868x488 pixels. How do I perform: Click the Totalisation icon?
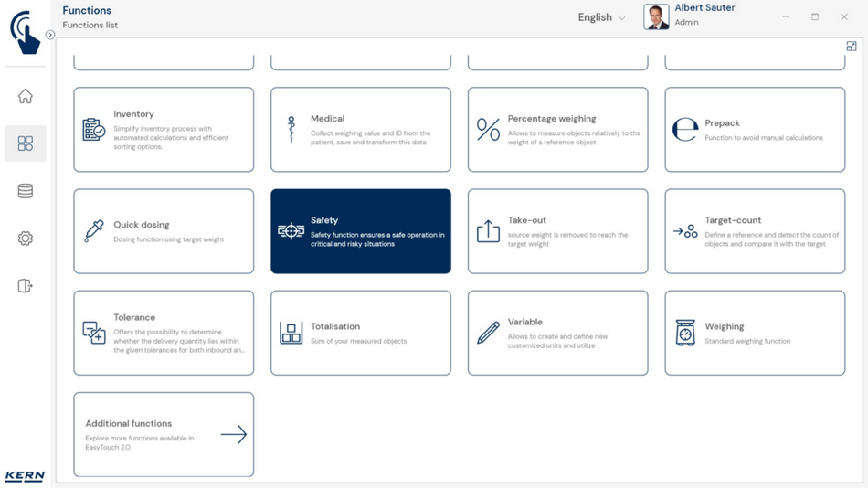(291, 334)
